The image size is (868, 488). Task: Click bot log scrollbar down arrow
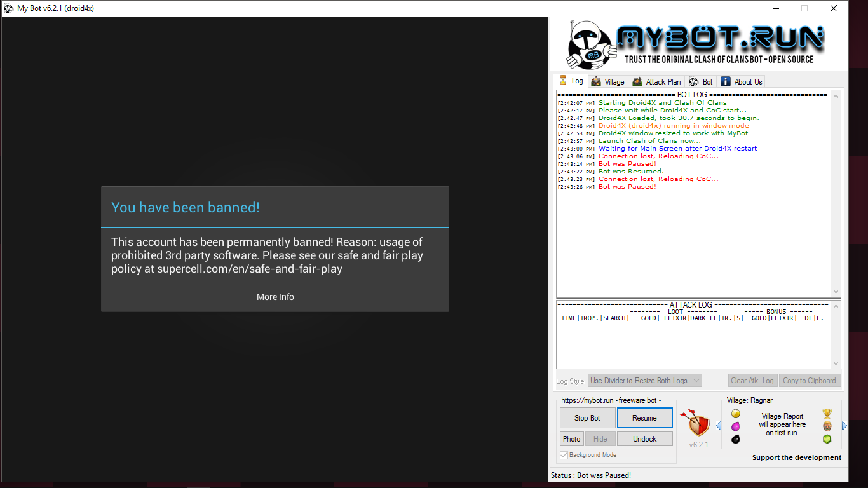coord(836,292)
